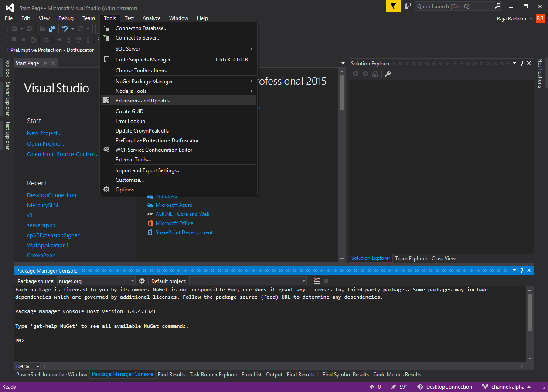
Task: Click the Break All pause icon
Action: click(x=14, y=40)
